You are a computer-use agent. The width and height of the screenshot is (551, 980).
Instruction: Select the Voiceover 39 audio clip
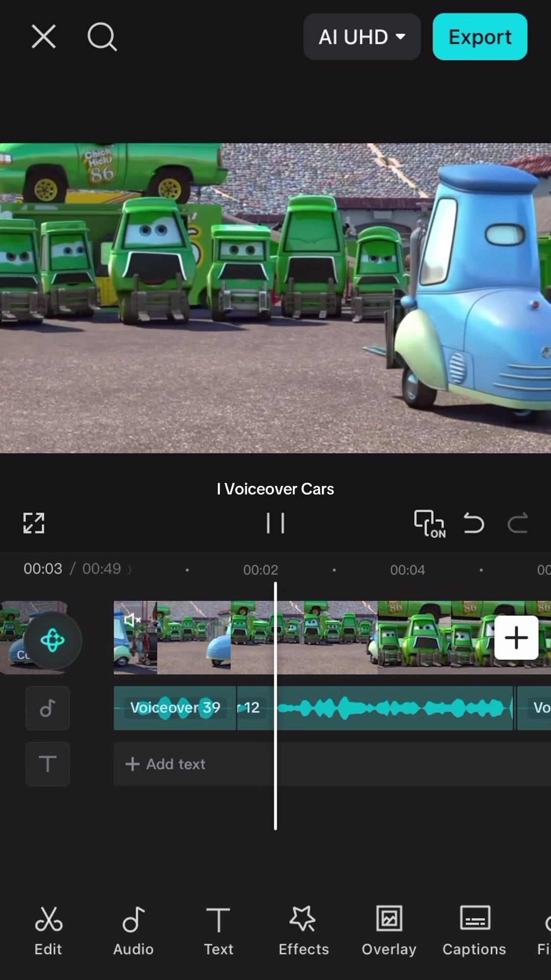click(175, 708)
